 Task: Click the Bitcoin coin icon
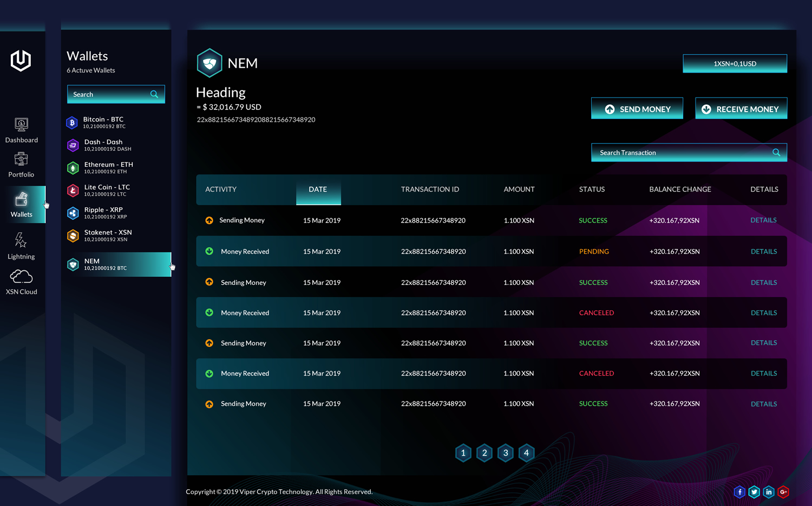point(72,123)
